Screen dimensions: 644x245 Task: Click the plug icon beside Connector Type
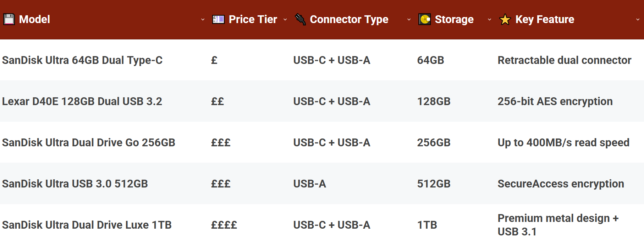301,19
